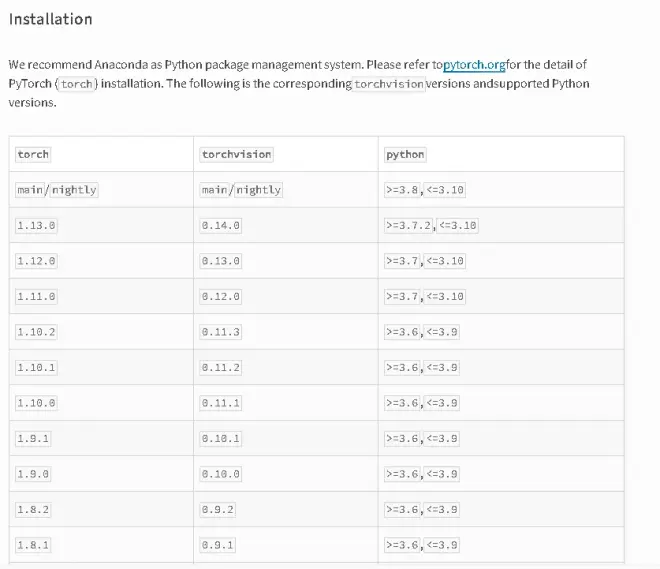This screenshot has height=569, width=660.
Task: Click torchvision version 0.14.0 cell
Action: pos(221,226)
